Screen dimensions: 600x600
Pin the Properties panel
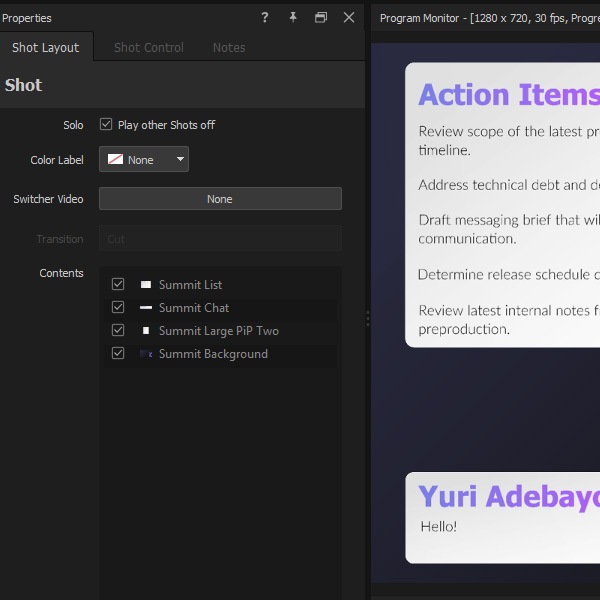click(x=293, y=17)
